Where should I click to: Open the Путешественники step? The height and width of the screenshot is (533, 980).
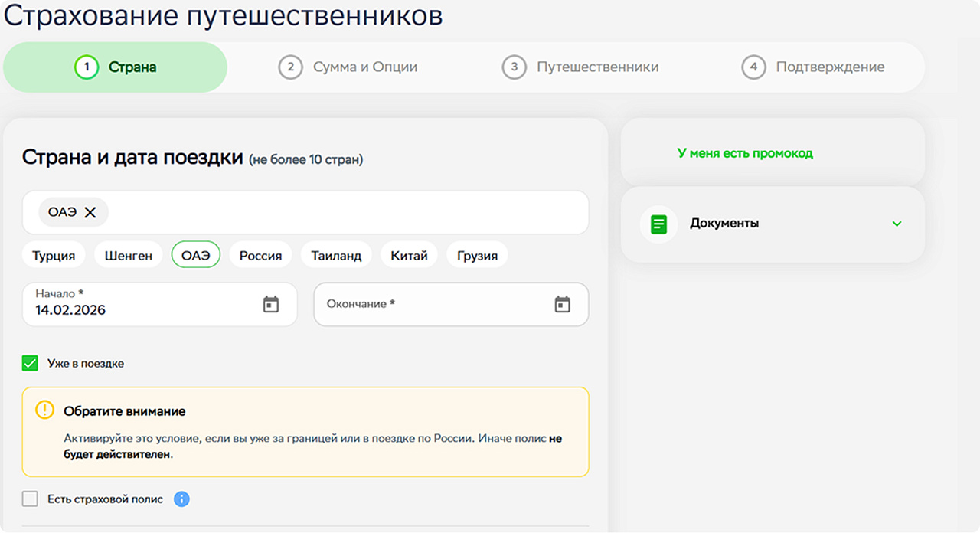click(580, 67)
